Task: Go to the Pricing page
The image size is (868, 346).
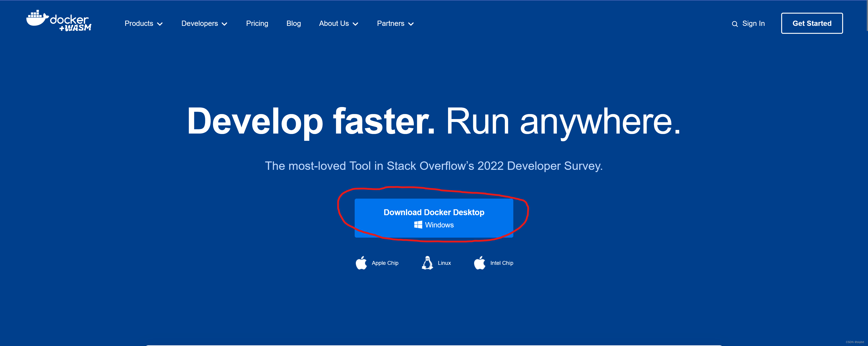Action: pos(257,24)
